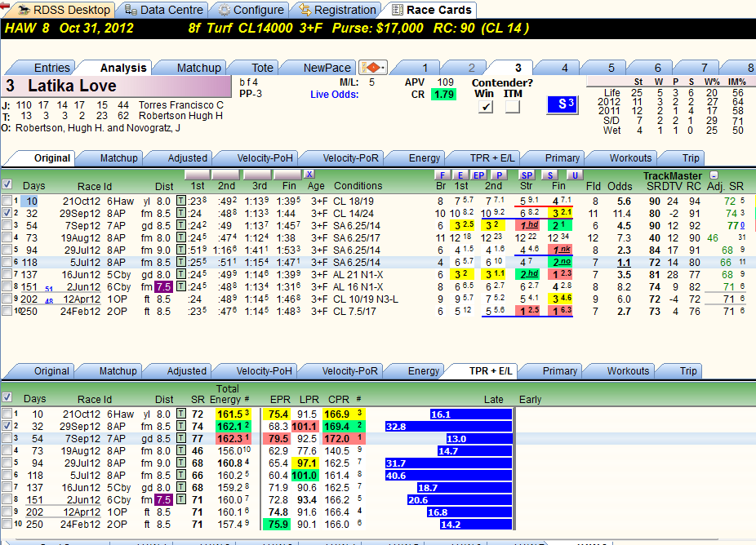Viewport: 756px width, 545px height.
Task: Click the S running style button above Fin
Action: 550,175
